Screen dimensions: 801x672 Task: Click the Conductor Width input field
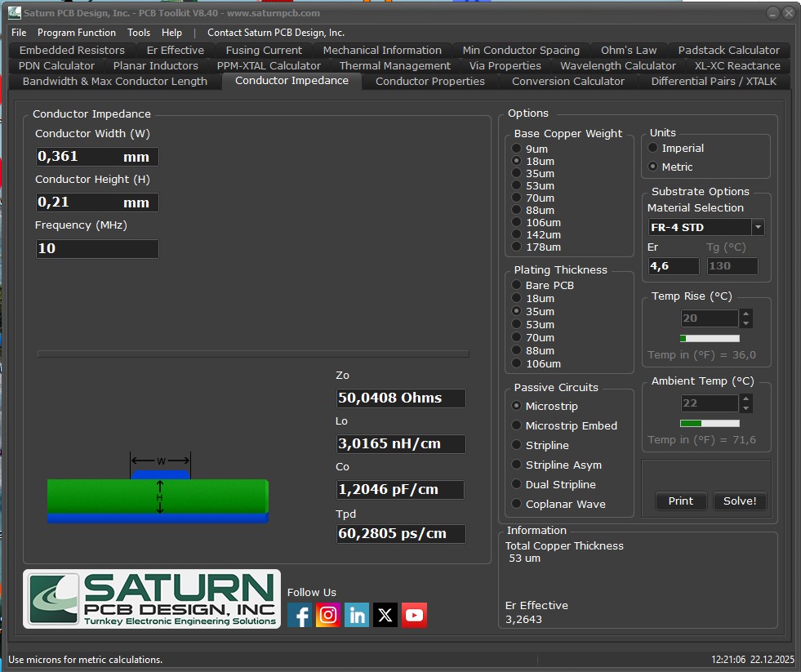pyautogui.click(x=79, y=157)
